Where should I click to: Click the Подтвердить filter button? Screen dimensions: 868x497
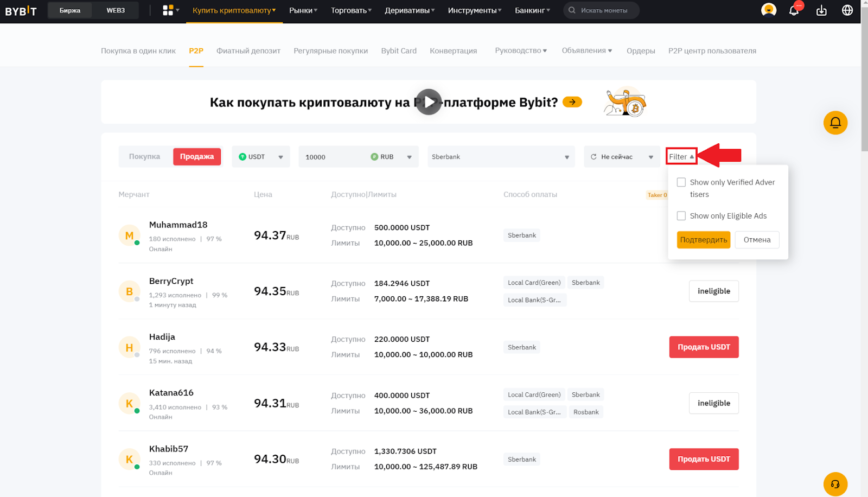pos(704,240)
